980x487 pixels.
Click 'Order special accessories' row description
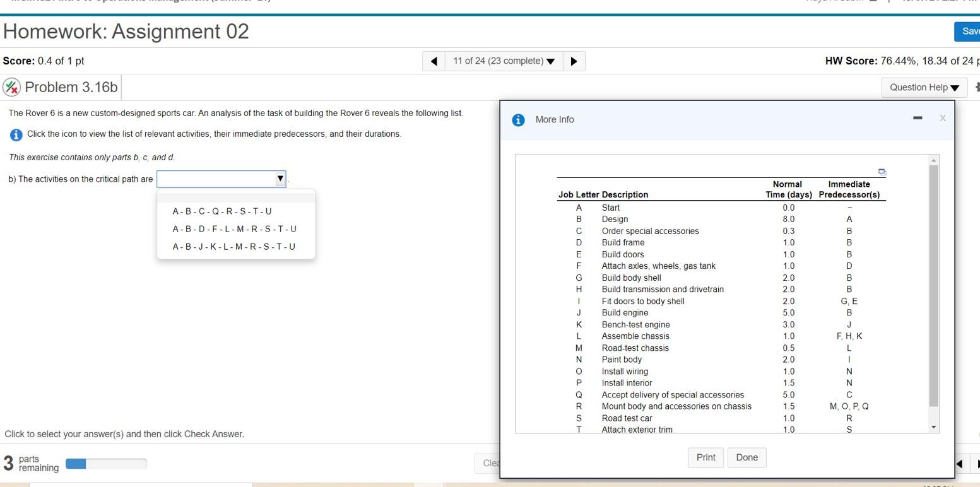(650, 232)
